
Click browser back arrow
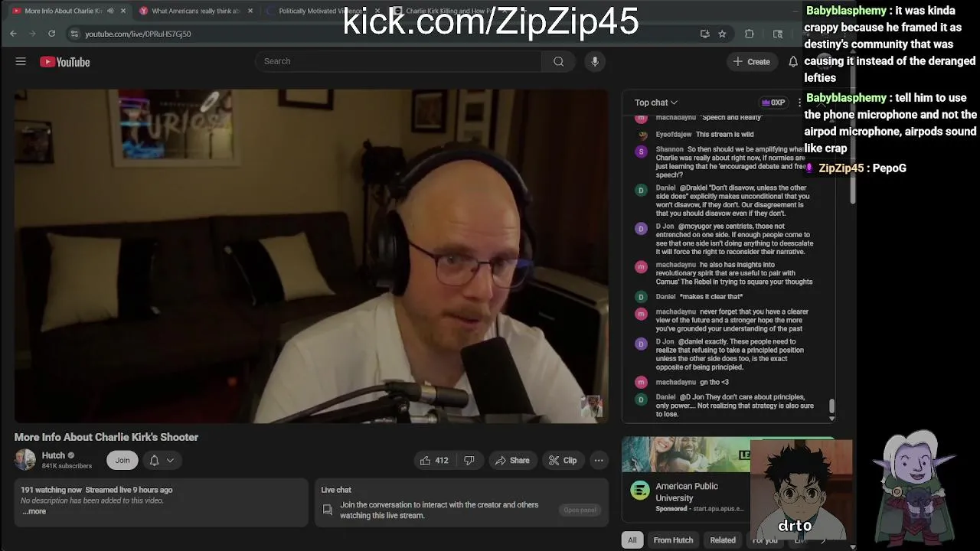pyautogui.click(x=13, y=34)
